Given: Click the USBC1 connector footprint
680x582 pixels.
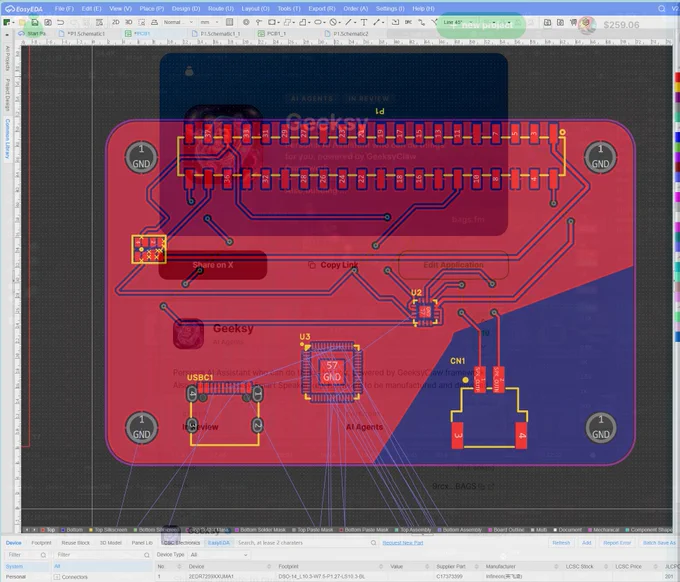Looking at the screenshot, I should pos(224,414).
